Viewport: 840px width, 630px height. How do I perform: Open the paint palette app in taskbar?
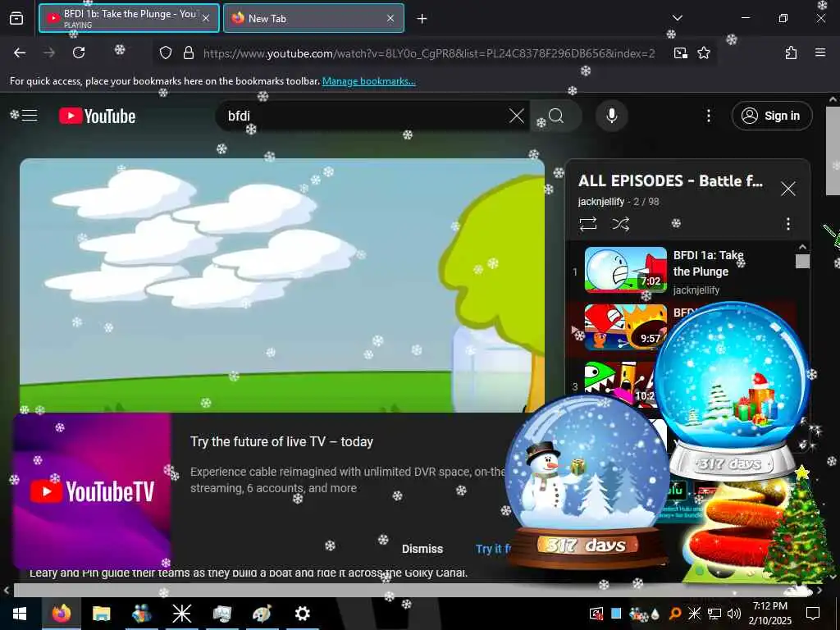[262, 613]
